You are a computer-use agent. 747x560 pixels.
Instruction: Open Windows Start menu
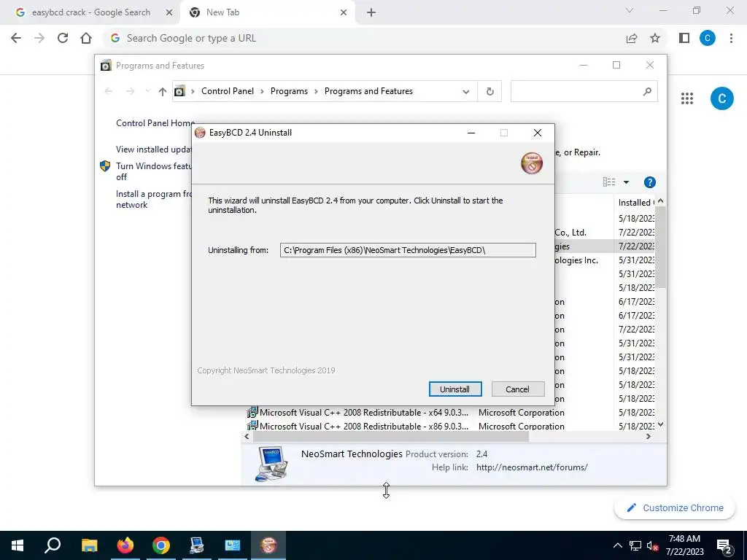point(18,545)
